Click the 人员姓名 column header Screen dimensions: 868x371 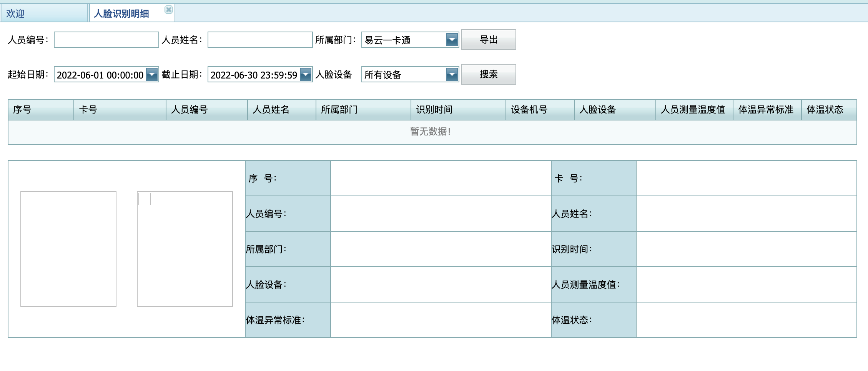(282, 110)
